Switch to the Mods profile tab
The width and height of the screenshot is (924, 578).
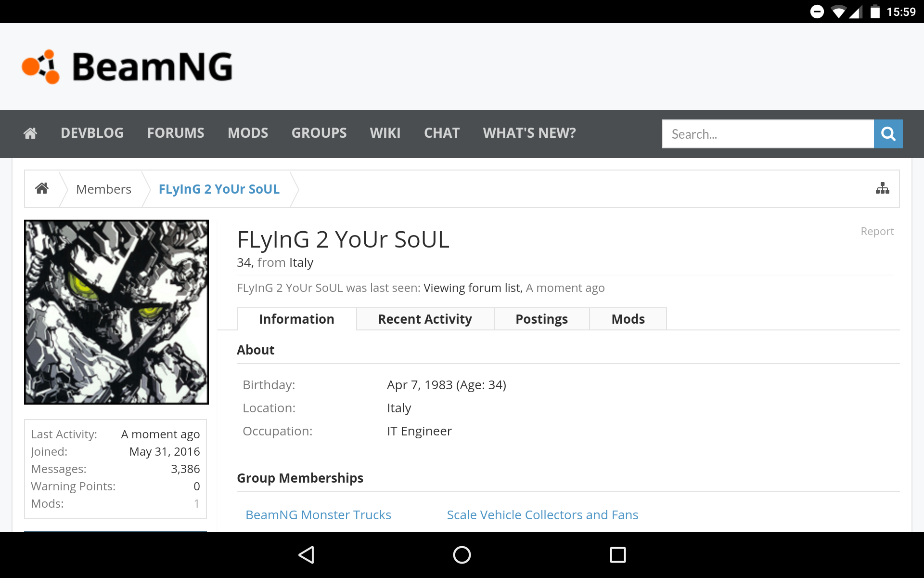coord(628,319)
